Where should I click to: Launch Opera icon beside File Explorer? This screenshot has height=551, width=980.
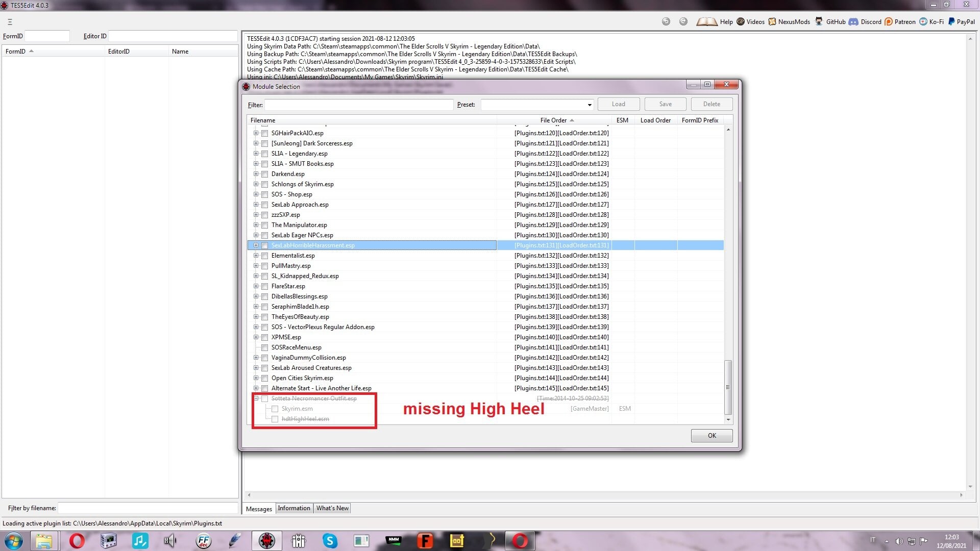(x=77, y=541)
